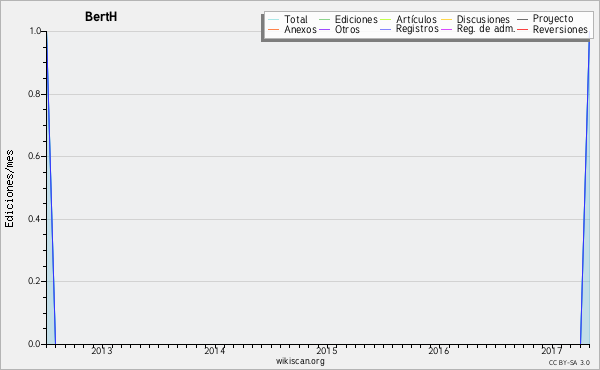Click the Anexos legend label
This screenshot has height=370, width=600.
[300, 30]
